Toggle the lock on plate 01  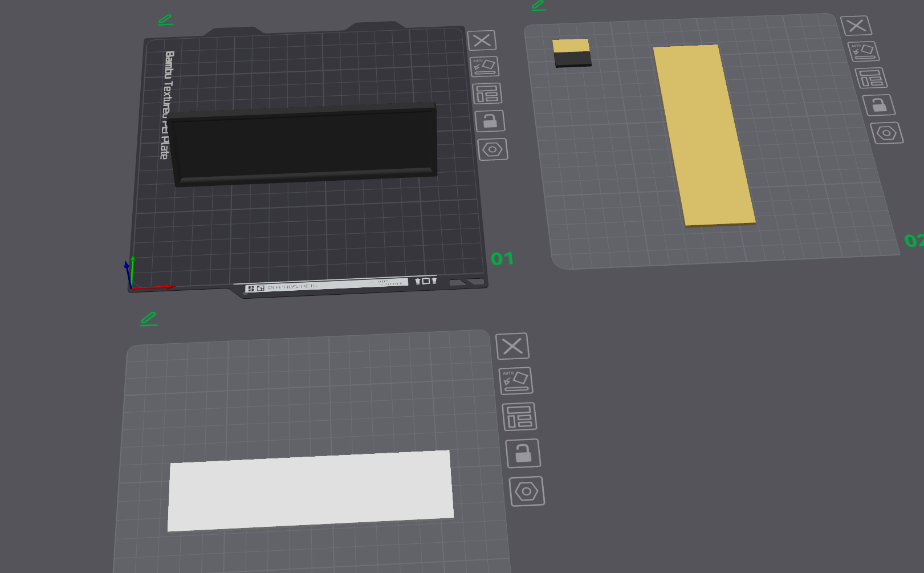[490, 121]
